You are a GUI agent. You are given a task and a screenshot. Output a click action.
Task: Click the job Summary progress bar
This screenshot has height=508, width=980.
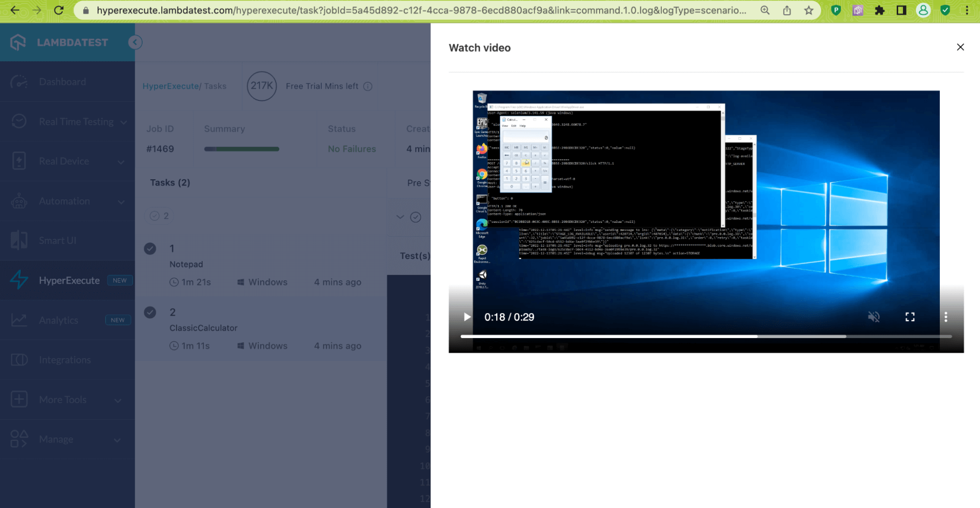[242, 149]
